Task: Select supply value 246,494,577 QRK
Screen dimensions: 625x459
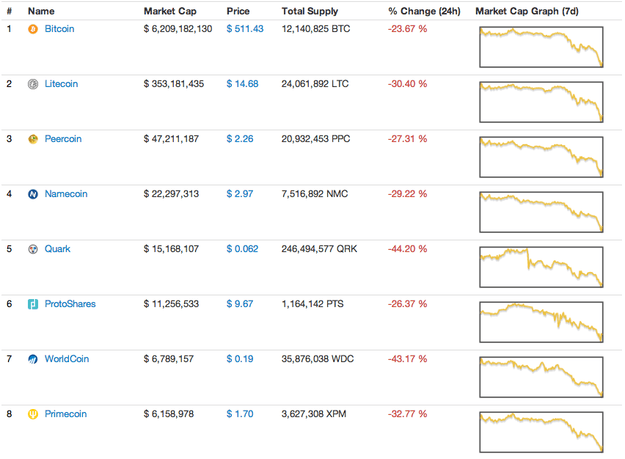Action: click(319, 249)
